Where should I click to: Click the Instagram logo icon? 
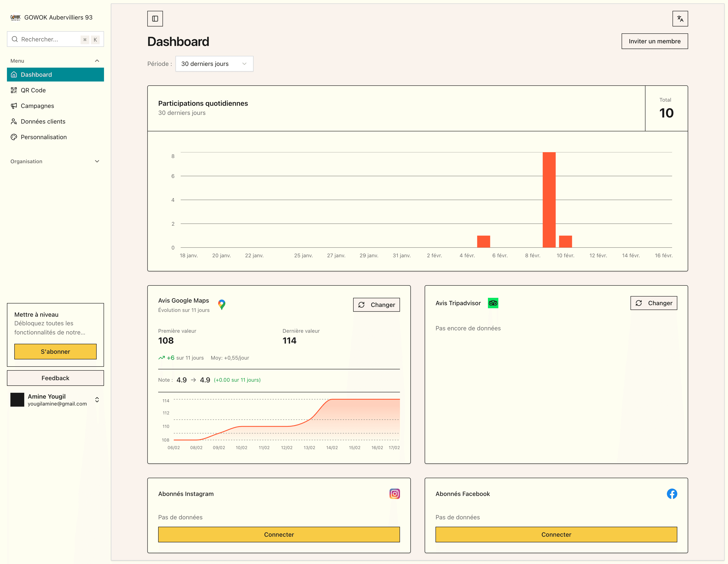point(395,494)
